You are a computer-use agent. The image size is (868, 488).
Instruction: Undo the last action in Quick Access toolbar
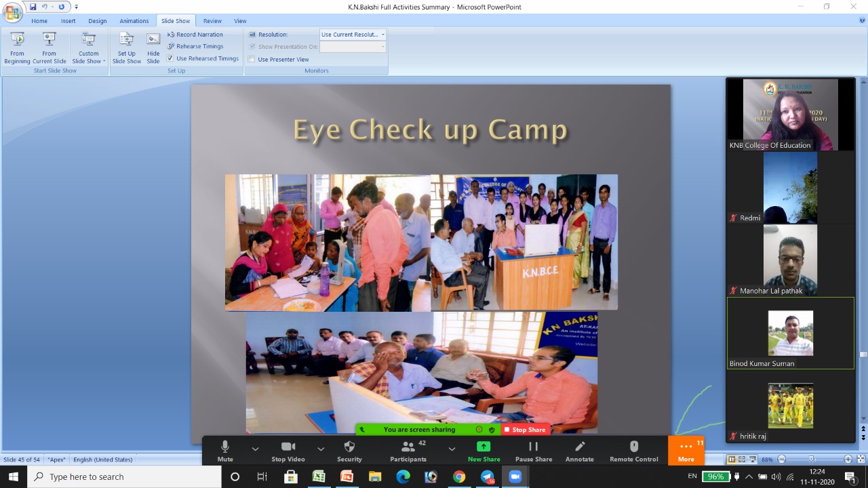pos(45,7)
